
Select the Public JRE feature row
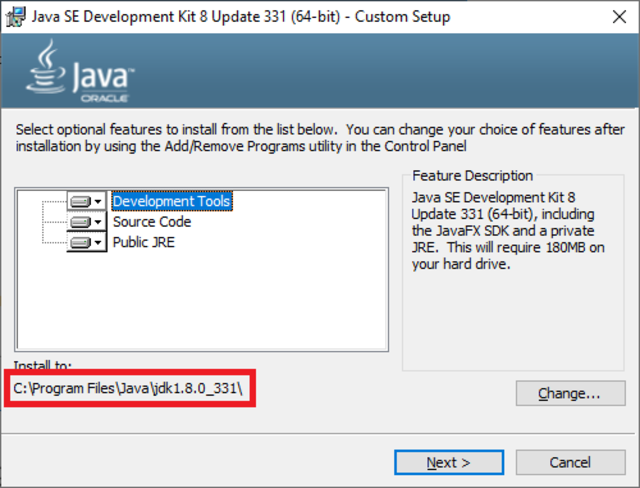point(144,242)
